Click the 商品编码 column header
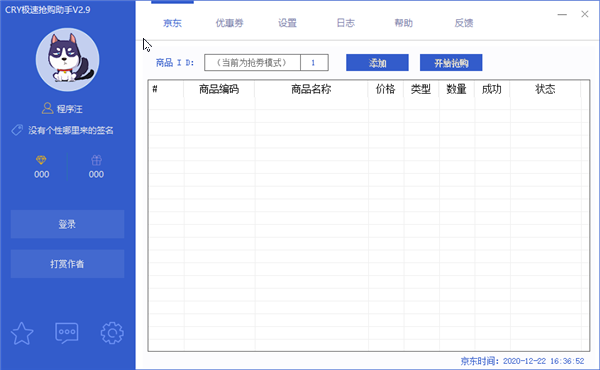 pos(219,89)
